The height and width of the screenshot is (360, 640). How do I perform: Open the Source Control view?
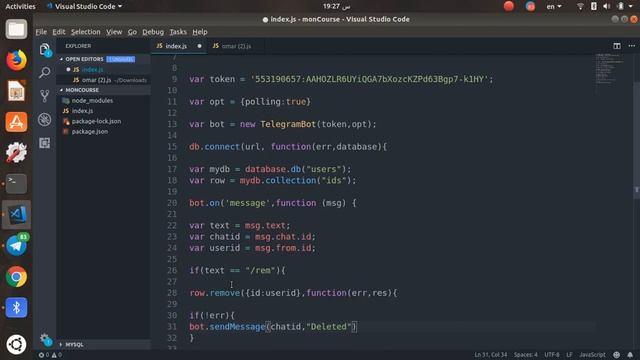coord(44,96)
